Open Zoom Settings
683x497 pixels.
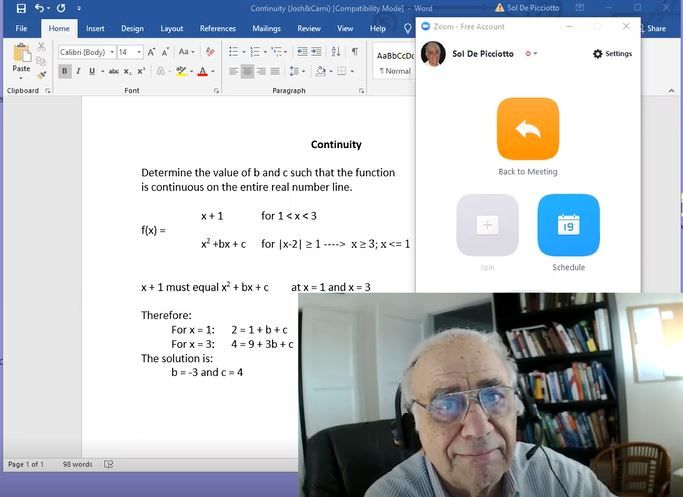pyautogui.click(x=612, y=54)
